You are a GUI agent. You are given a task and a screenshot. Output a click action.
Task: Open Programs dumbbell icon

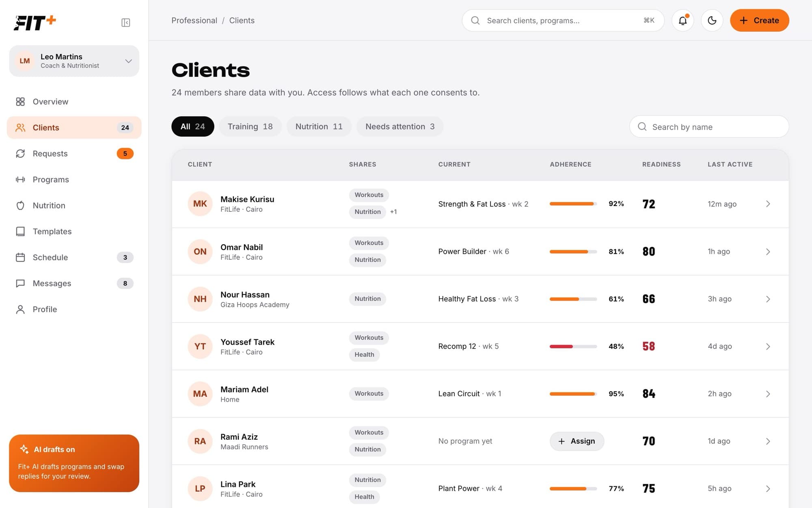tap(20, 180)
